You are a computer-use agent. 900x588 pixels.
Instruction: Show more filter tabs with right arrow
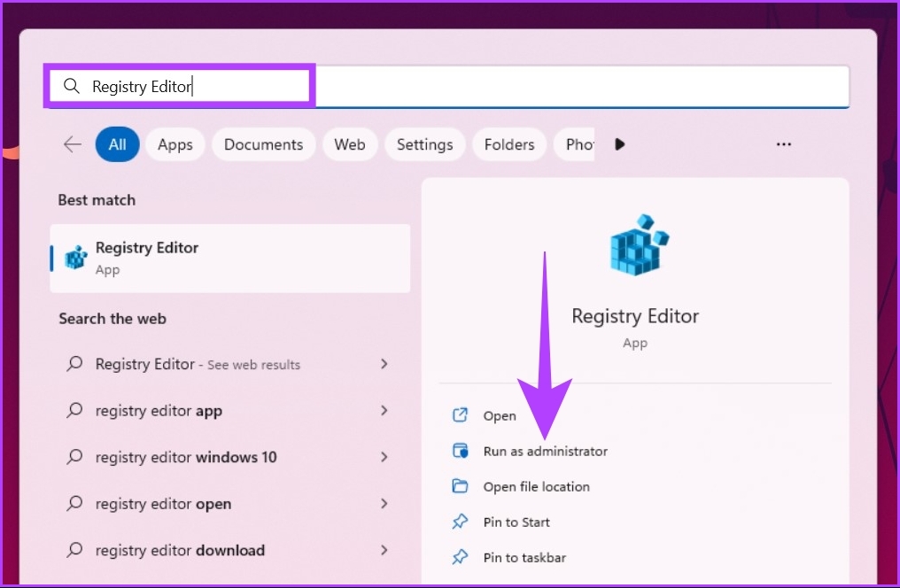[x=619, y=144]
